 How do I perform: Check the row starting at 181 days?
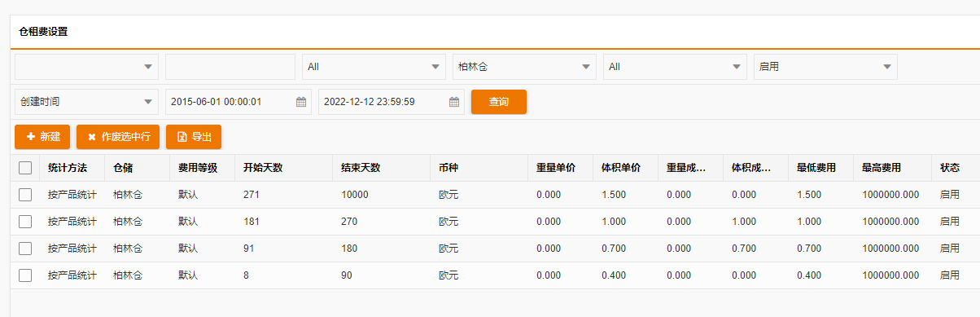[x=25, y=222]
